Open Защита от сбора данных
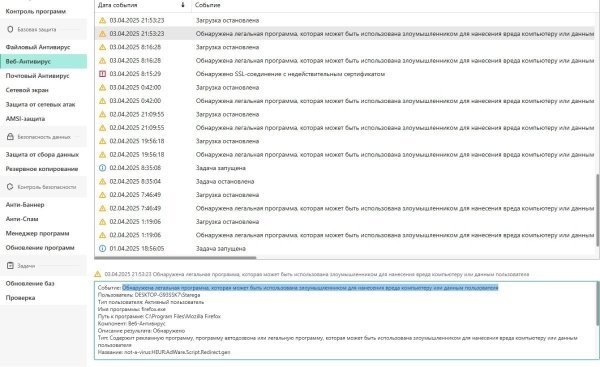600x367 pixels. pyautogui.click(x=42, y=155)
